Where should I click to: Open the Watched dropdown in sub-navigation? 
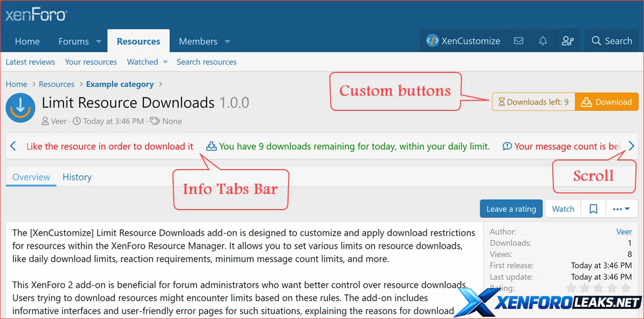(165, 62)
